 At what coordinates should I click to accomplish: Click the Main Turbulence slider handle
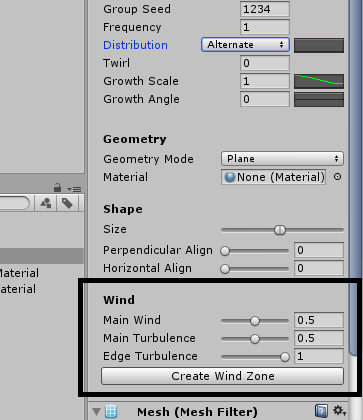(x=255, y=339)
